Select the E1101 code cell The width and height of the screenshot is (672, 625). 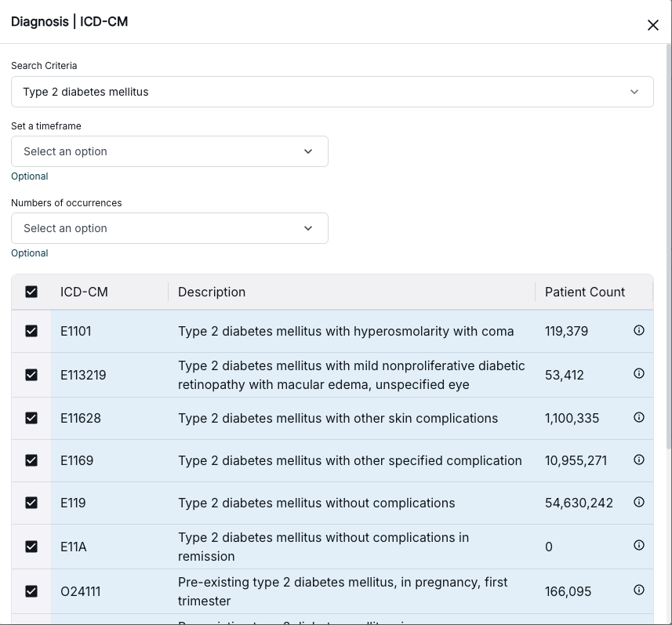pos(76,331)
